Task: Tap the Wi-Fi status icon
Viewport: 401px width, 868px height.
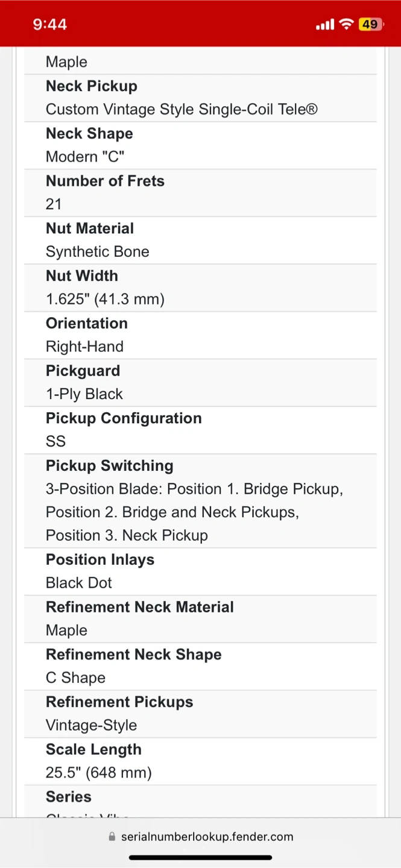Action: (346, 24)
